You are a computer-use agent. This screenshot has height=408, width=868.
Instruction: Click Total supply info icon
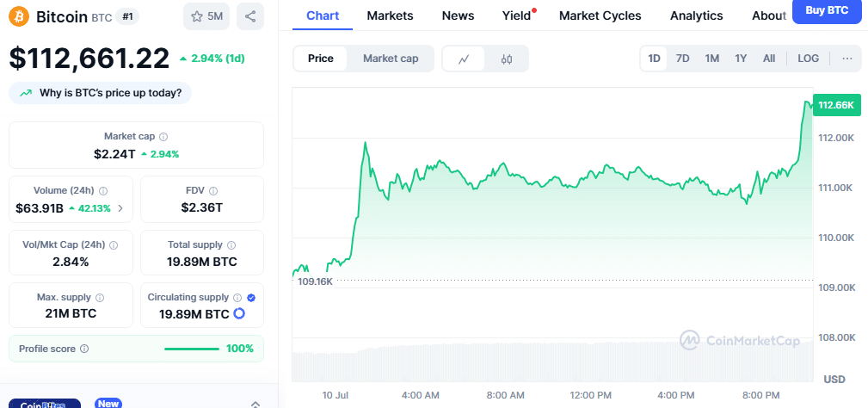coord(230,244)
